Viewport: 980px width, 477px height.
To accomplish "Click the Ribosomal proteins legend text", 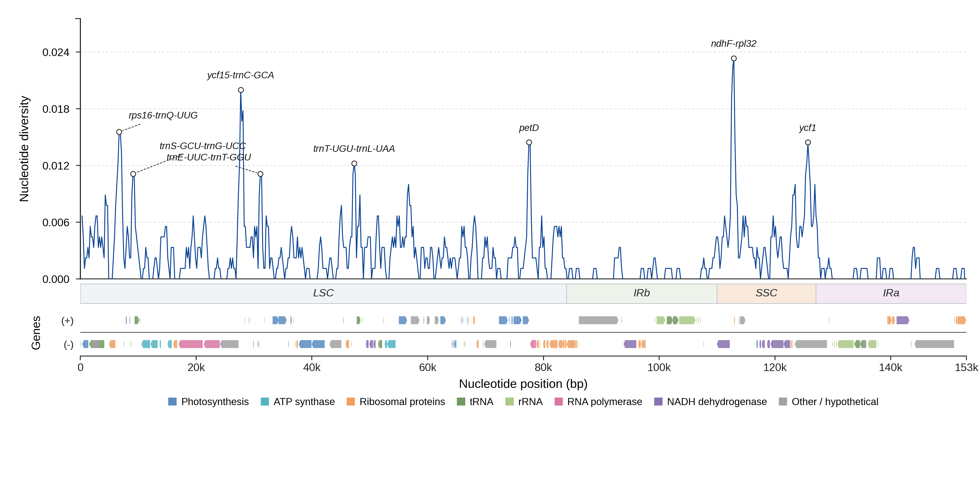I will pyautogui.click(x=402, y=402).
